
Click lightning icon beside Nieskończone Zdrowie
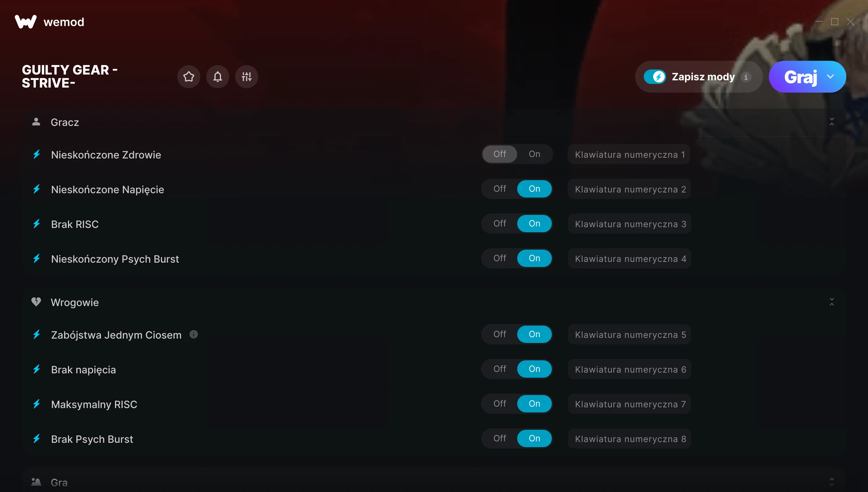[37, 154]
